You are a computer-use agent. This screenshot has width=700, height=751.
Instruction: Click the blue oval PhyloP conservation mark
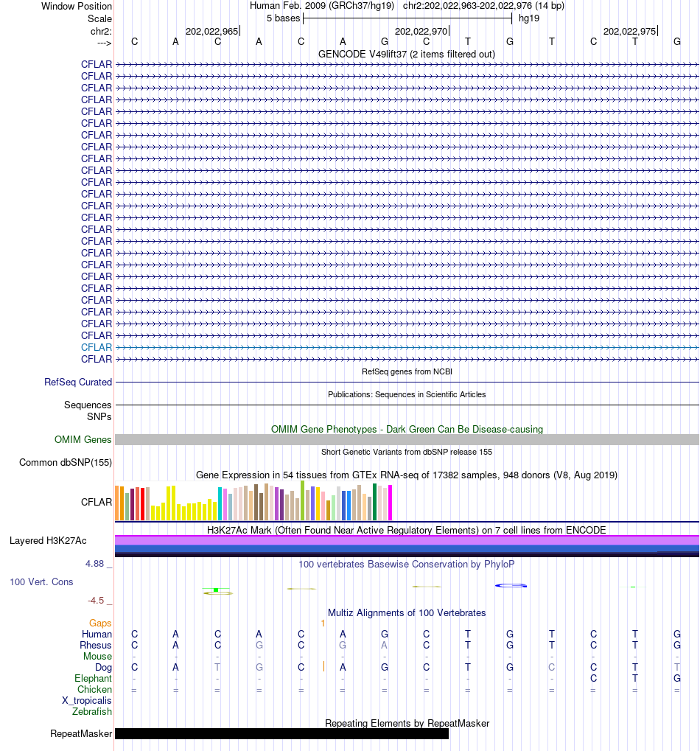(511, 585)
